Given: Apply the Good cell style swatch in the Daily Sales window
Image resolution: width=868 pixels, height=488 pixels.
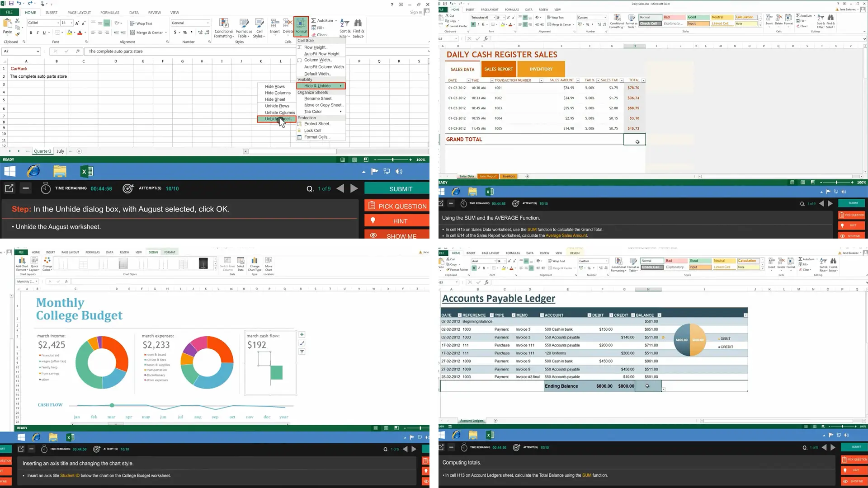Looking at the screenshot, I should (x=698, y=17).
